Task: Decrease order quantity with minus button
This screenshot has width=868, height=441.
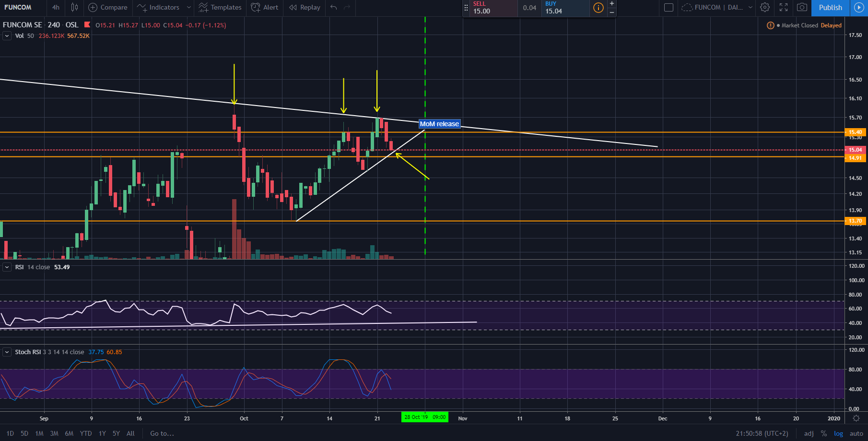Action: point(612,12)
